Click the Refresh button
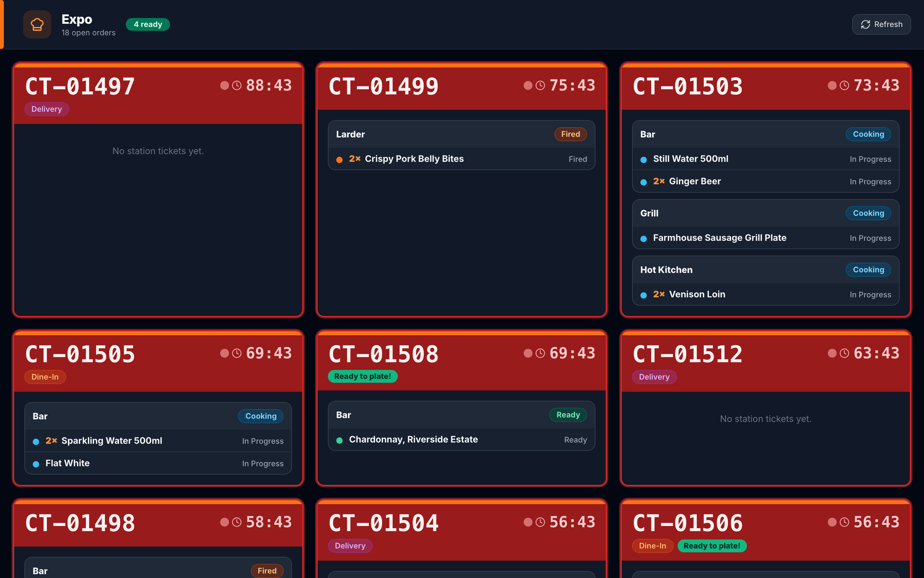This screenshot has width=924, height=578. 881,24
